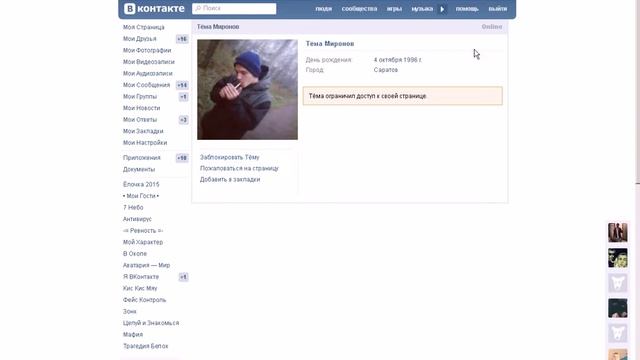Open 'Мои Фотографии' in sidebar
This screenshot has width=640, height=360.
tap(147, 50)
